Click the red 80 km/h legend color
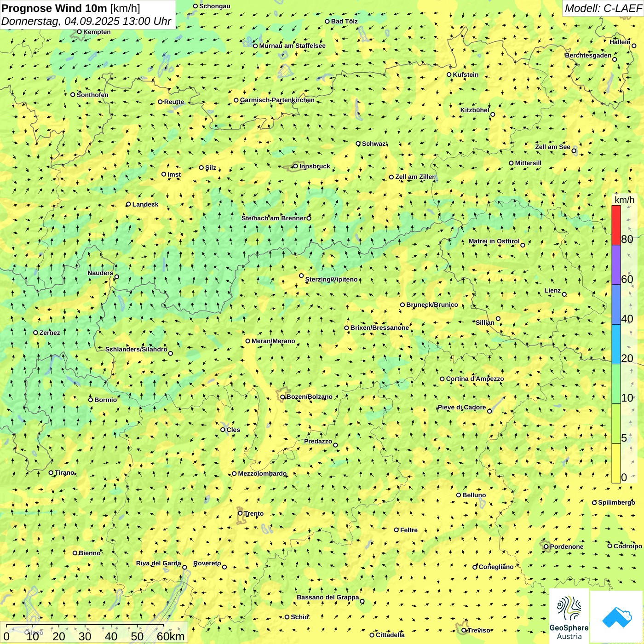 (x=616, y=225)
